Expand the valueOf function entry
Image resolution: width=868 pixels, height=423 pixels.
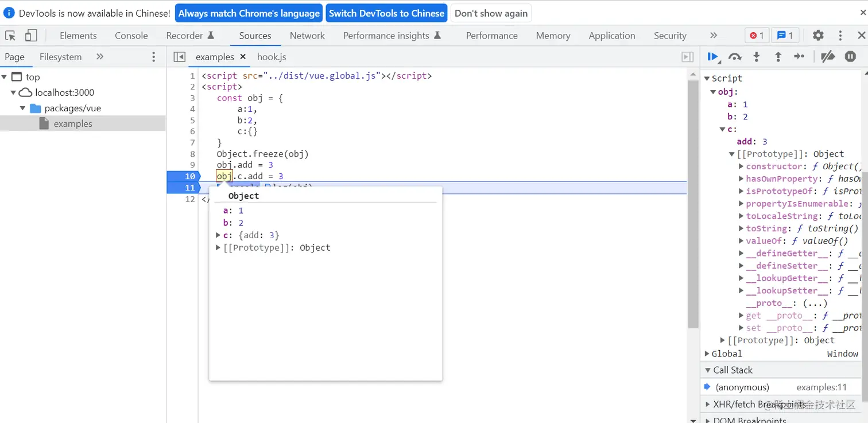pyautogui.click(x=742, y=241)
